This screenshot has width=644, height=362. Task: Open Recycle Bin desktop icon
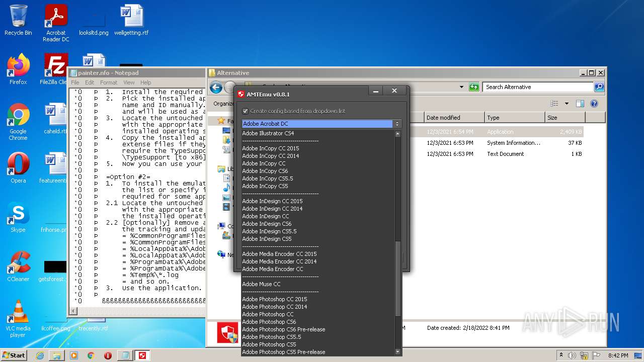point(18,21)
